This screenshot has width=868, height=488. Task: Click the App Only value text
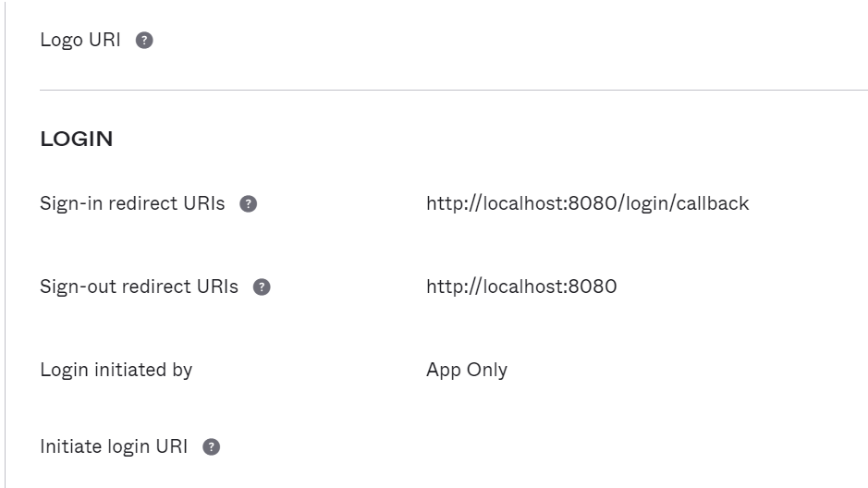(467, 370)
